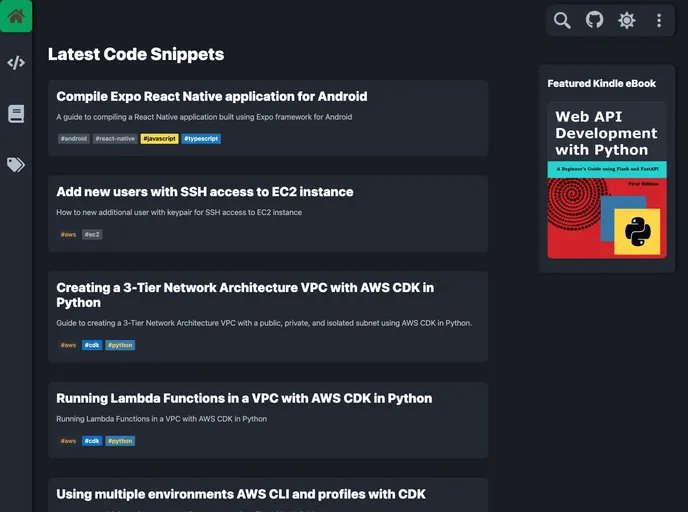The image size is (688, 512).
Task: Open the code snippets icon in sidebar
Action: coord(16,63)
